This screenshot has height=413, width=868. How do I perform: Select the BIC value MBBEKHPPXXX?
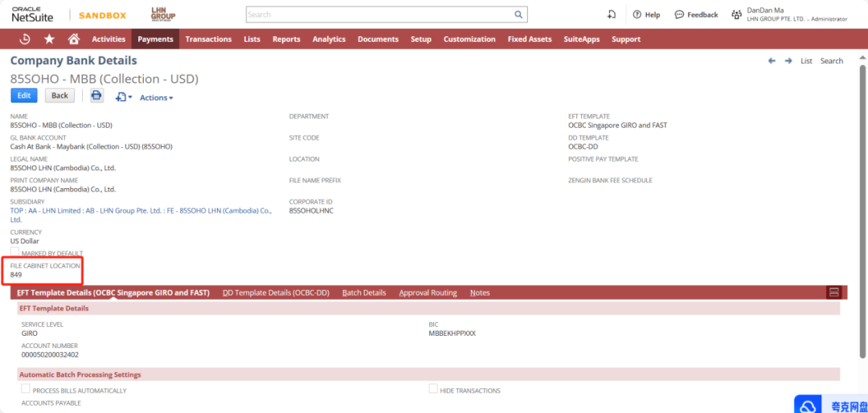point(452,333)
